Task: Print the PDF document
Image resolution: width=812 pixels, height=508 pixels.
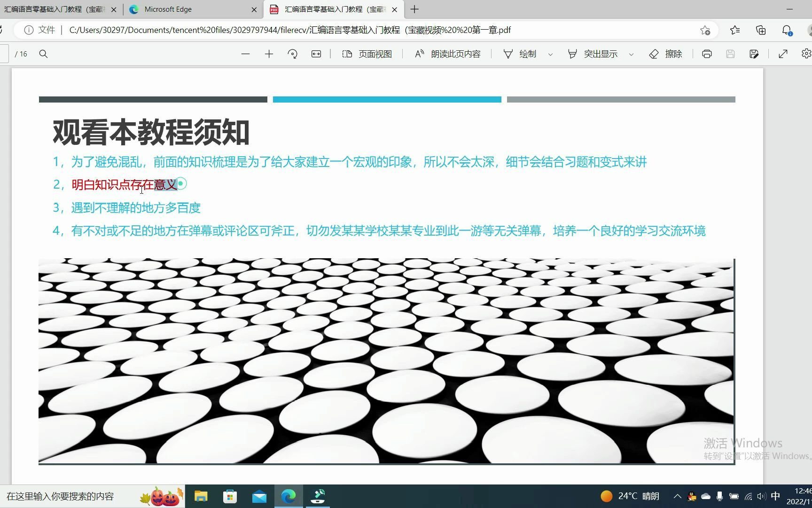Action: point(707,54)
